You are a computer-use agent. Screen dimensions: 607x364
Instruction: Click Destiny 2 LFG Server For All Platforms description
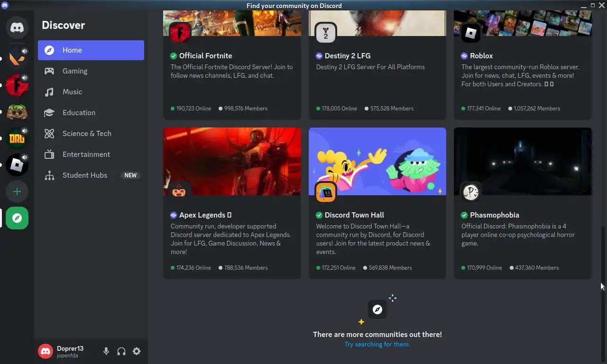click(370, 67)
